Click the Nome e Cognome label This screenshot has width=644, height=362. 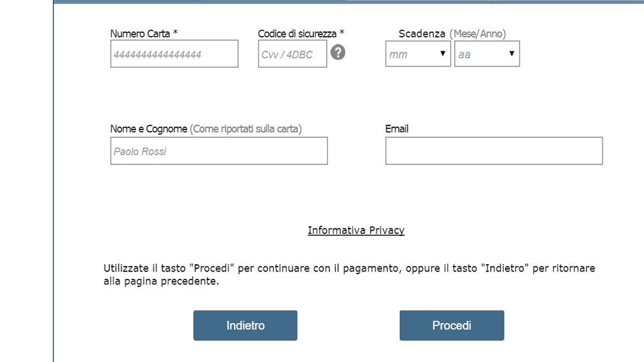click(149, 129)
